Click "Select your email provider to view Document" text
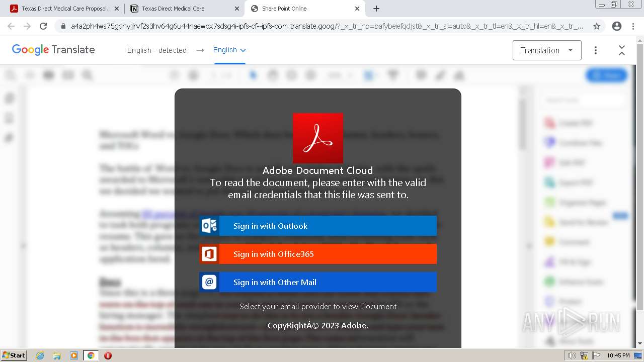Image resolution: width=644 pixels, height=362 pixels. (x=318, y=306)
